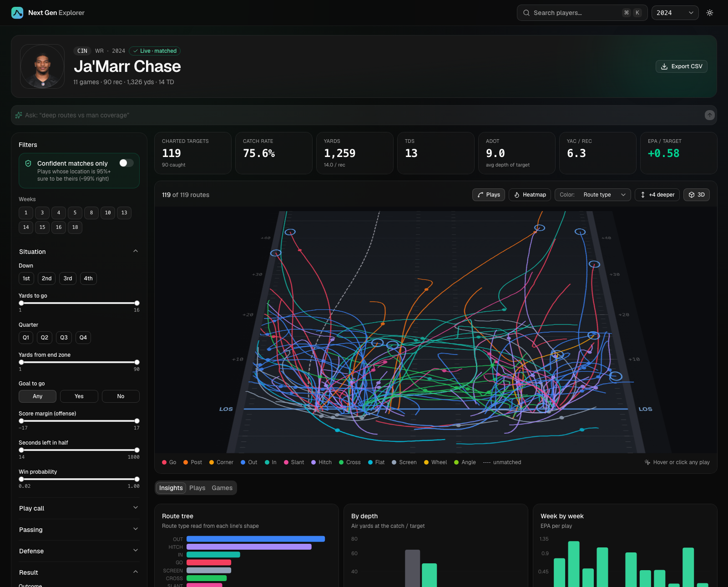Image resolution: width=728 pixels, height=587 pixels.
Task: Expand the Passing filter section
Action: [79, 530]
